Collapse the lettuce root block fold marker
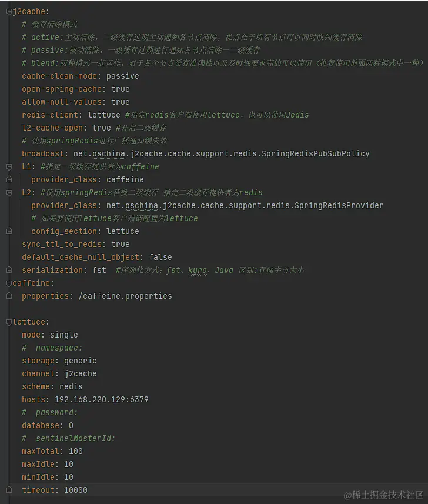Image resolution: width=428 pixels, height=504 pixels. point(9,322)
